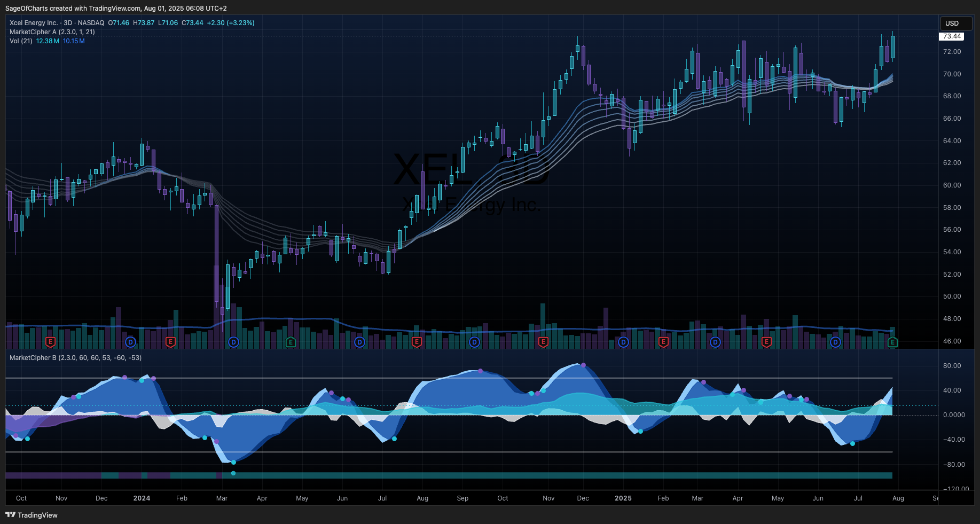Viewport: 980px width, 524px height.
Task: Open the dividend D marker above the 2025 label
Action: 623,342
